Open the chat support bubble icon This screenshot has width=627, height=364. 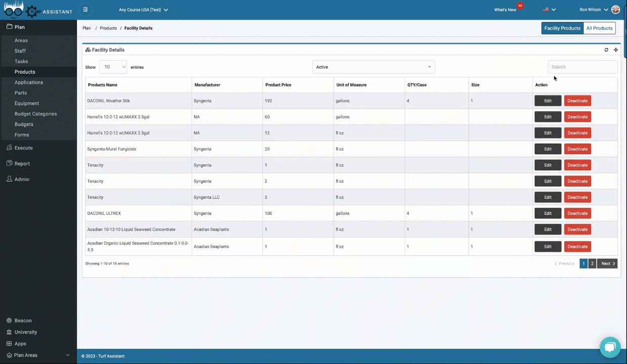pos(610,347)
